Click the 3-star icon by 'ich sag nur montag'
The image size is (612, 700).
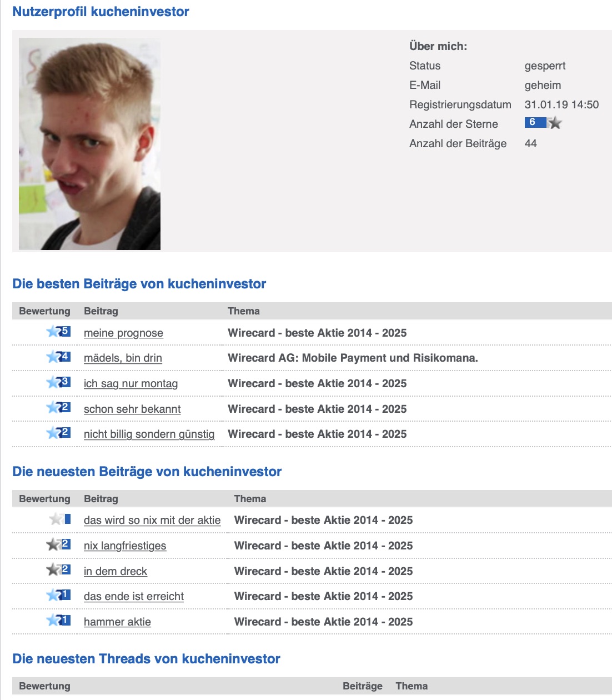57,382
